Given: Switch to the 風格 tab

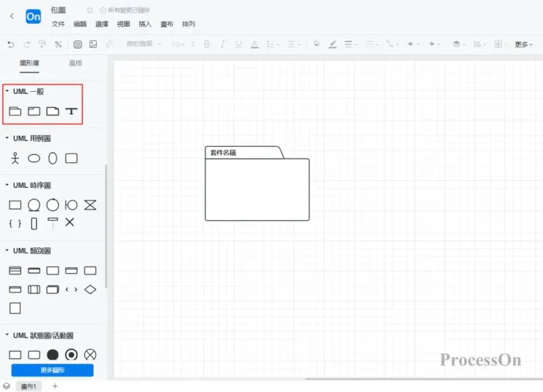Looking at the screenshot, I should (x=76, y=63).
